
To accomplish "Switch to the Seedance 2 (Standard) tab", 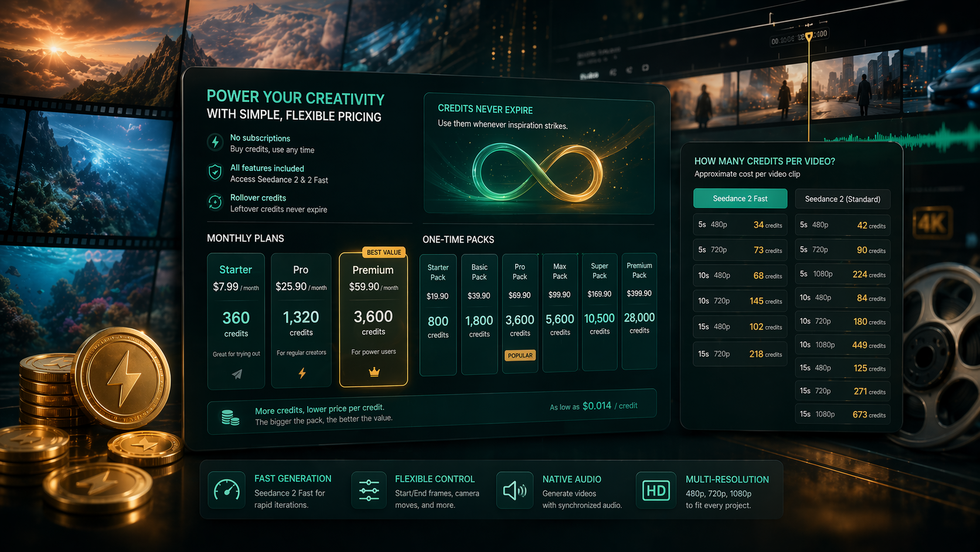I will tap(842, 199).
